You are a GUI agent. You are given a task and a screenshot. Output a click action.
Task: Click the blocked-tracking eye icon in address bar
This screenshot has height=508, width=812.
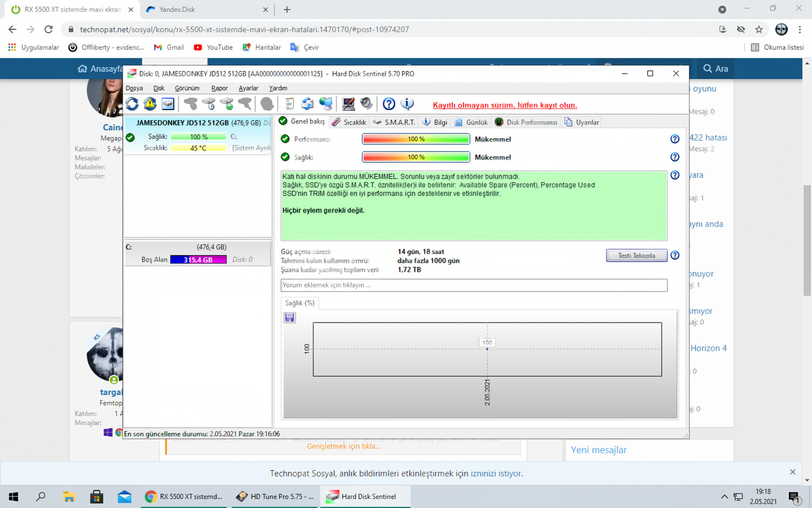(741, 29)
